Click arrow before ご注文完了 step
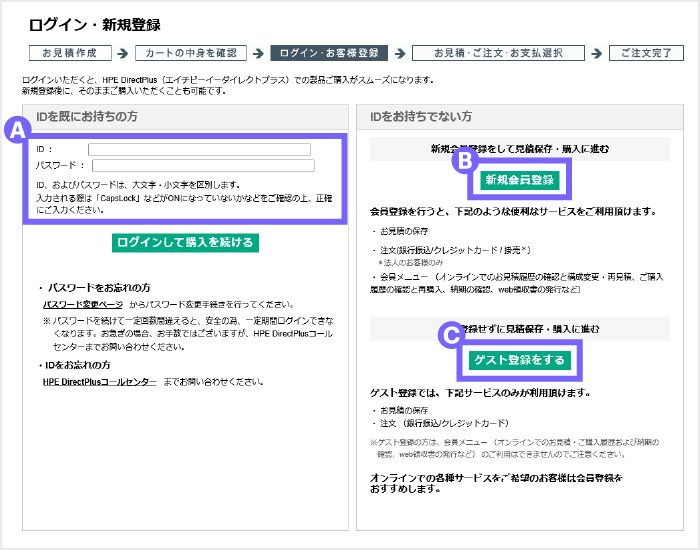The width and height of the screenshot is (700, 550). pyautogui.click(x=595, y=53)
